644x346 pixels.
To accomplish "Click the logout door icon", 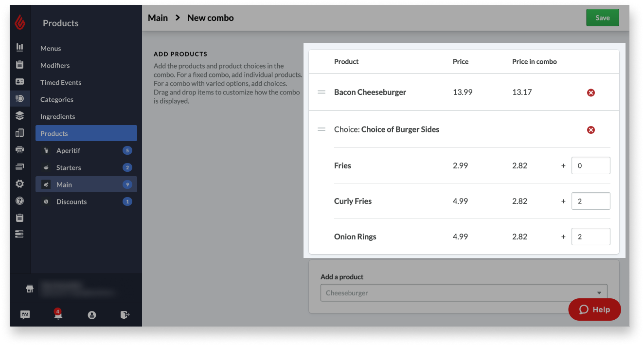I will tap(125, 315).
